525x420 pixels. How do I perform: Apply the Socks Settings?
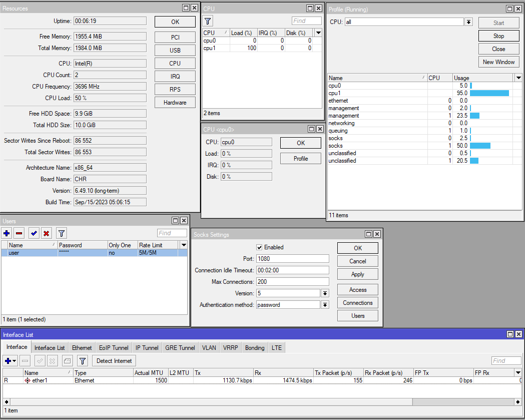[x=358, y=274]
